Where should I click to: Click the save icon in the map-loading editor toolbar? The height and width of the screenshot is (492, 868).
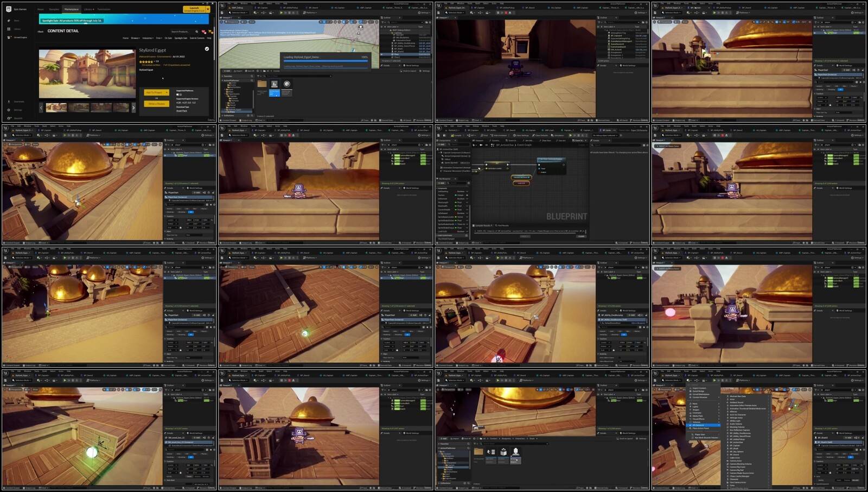[222, 12]
